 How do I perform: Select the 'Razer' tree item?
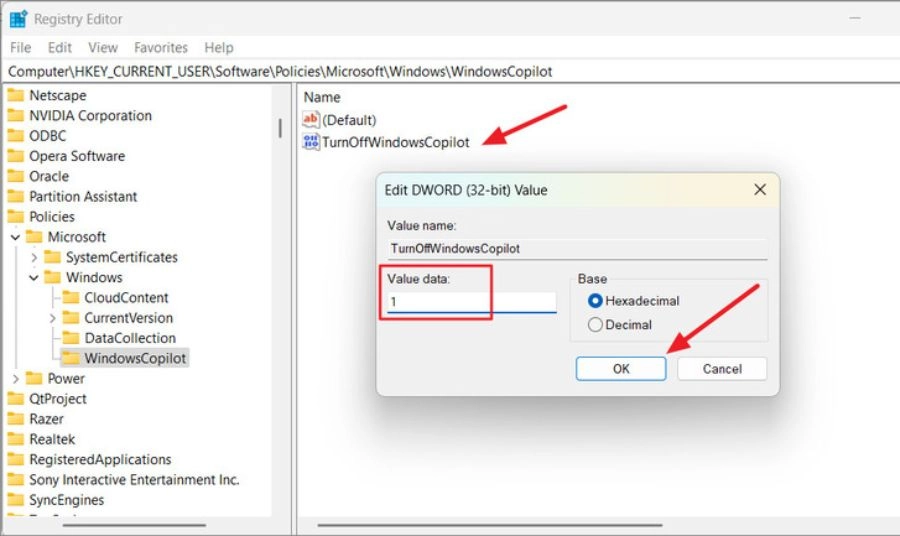pyautogui.click(x=46, y=419)
